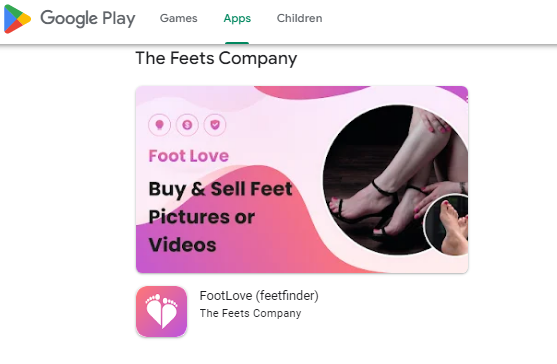Click the pink wave in banner's top edge
Viewport: 557px width, 364px height.
313,92
